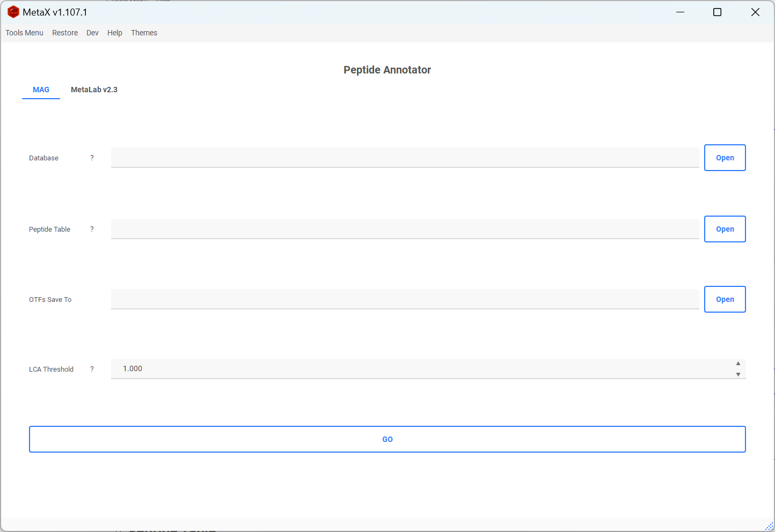Switch to the MAG tab
Viewport: 775px width, 532px height.
(x=41, y=90)
